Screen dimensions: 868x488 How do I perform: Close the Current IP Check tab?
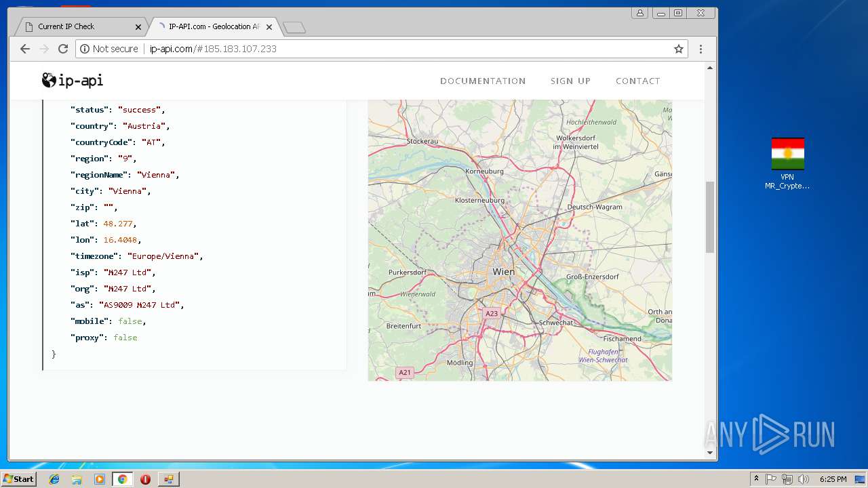coord(138,27)
